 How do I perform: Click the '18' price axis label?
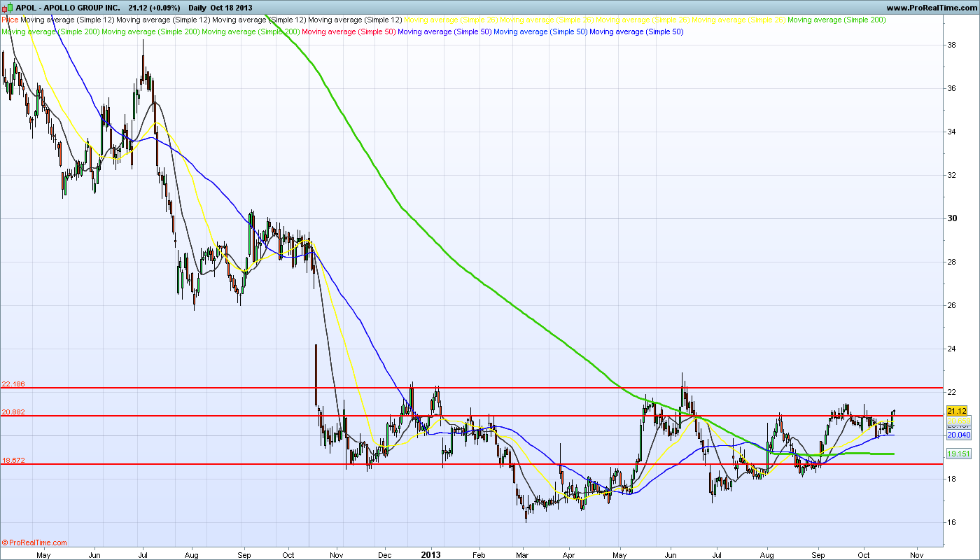951,479
